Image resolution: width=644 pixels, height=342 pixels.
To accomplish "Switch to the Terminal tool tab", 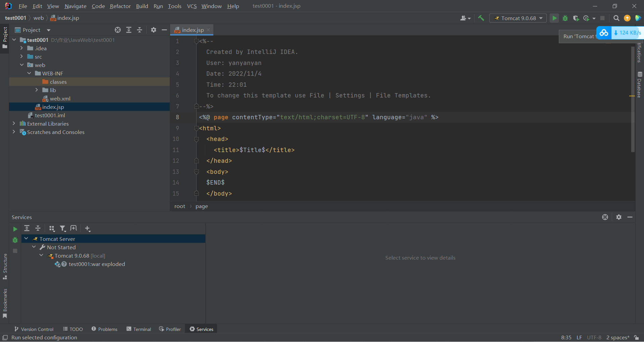I will [x=139, y=329].
